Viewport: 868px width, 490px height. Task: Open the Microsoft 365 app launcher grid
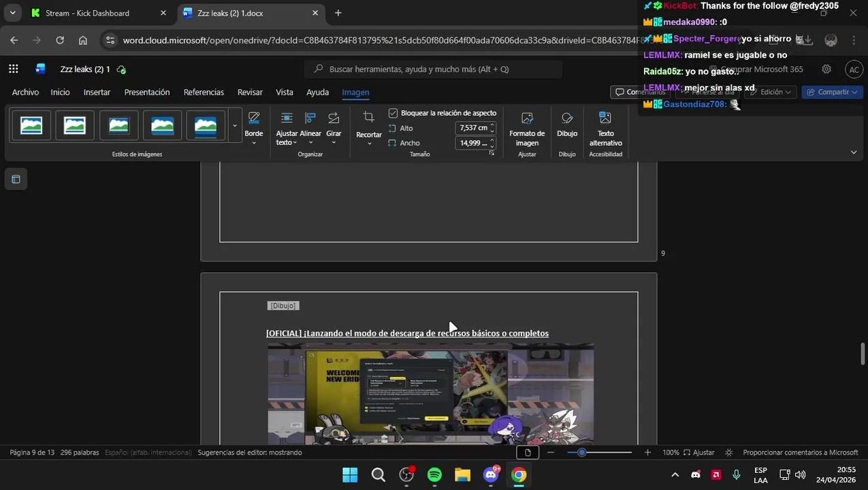click(14, 69)
